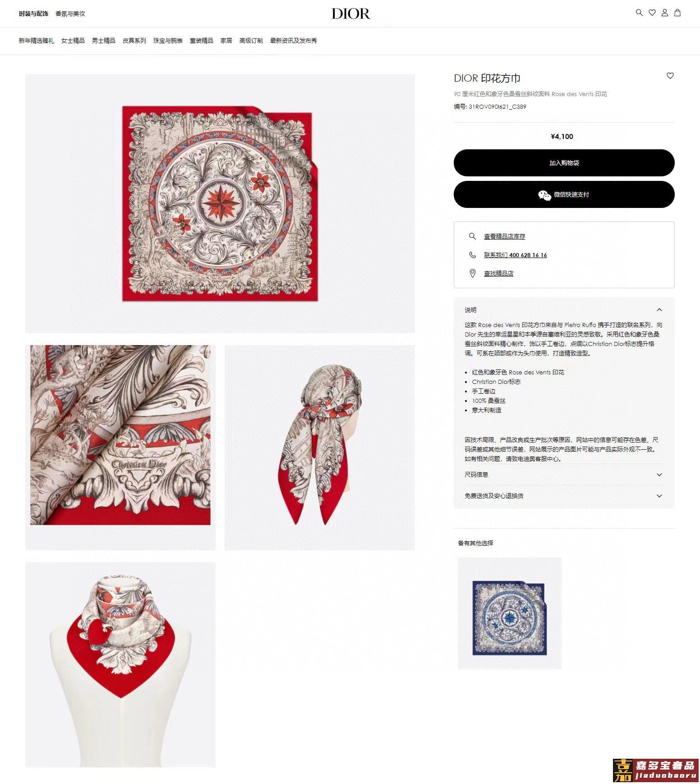Viewport: 700px width, 784px height.
Task: Click the 加入购物袋 button
Action: pos(564,163)
